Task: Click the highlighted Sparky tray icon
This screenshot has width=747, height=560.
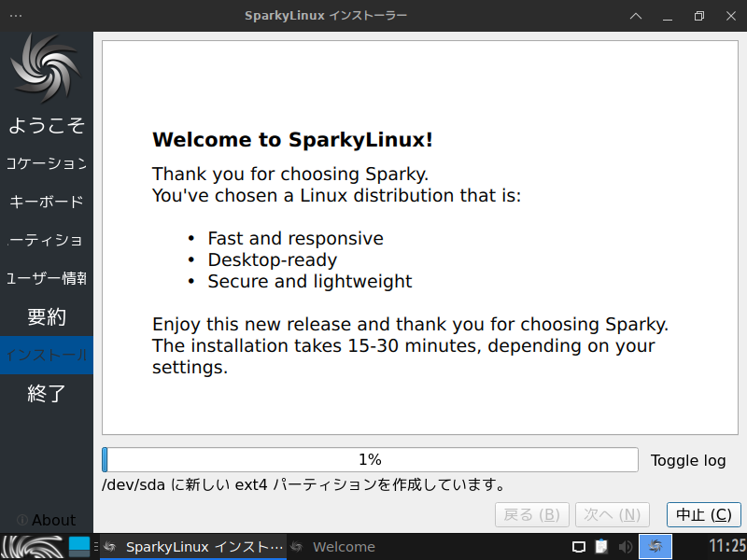Action: (655, 546)
